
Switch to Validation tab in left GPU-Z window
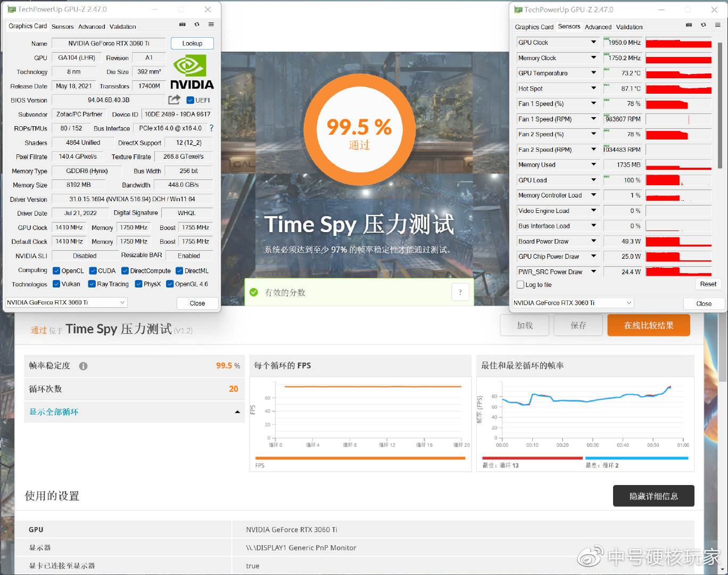pos(123,27)
